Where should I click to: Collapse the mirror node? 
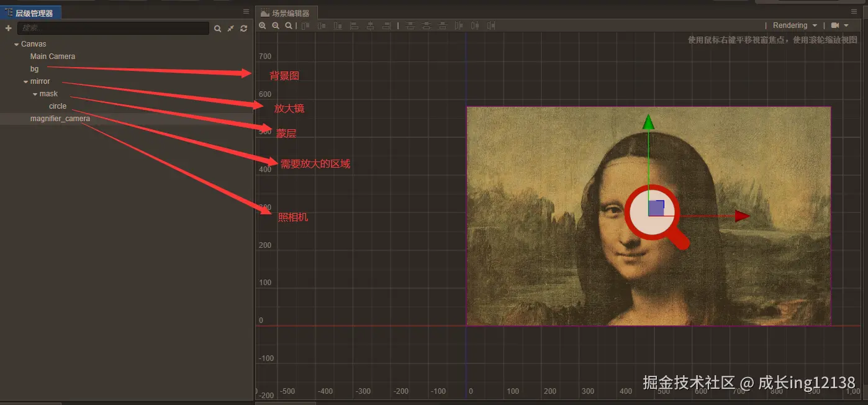click(25, 82)
